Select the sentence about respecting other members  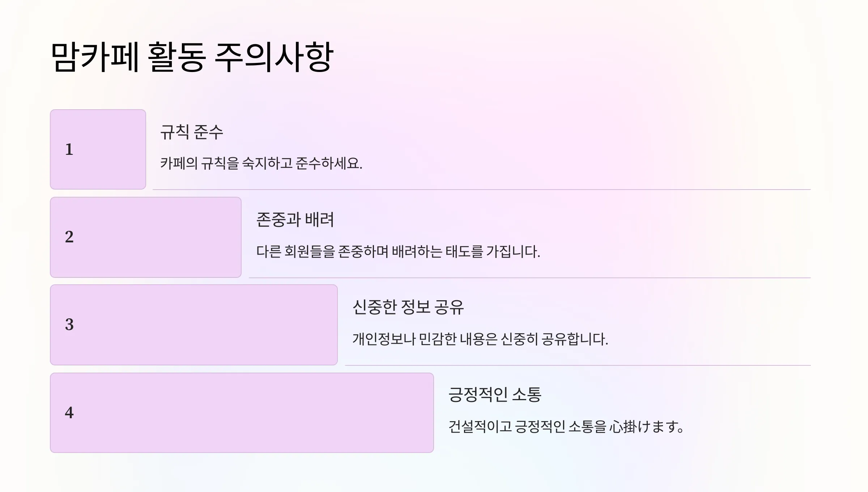(x=398, y=251)
